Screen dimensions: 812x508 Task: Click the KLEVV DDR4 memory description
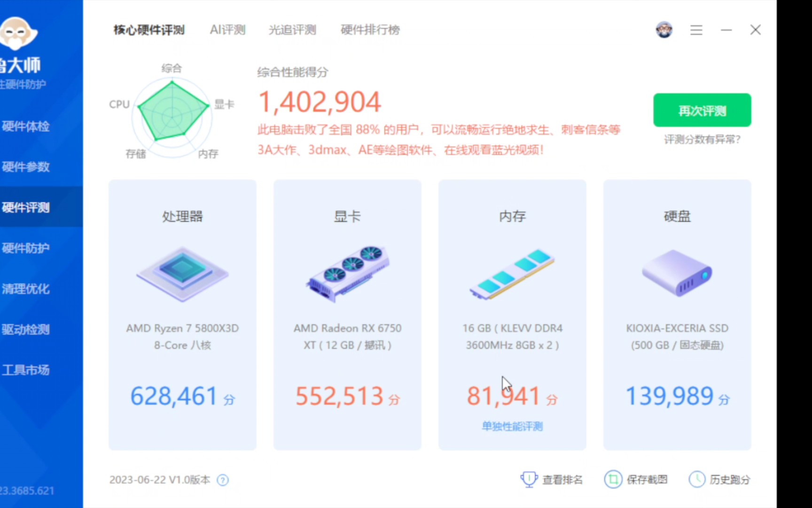512,336
